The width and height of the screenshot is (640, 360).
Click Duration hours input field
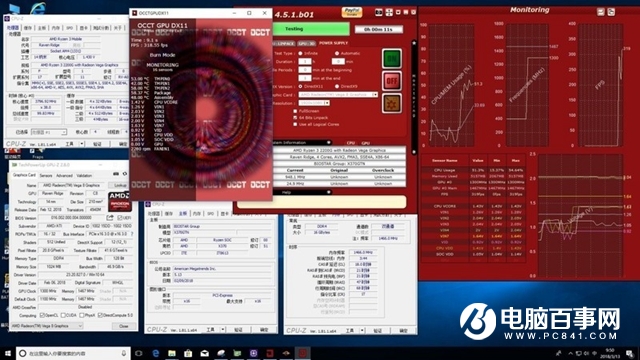point(304,62)
